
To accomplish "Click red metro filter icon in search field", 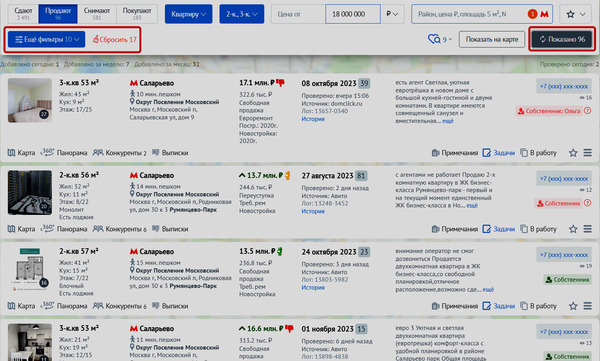I will (544, 14).
